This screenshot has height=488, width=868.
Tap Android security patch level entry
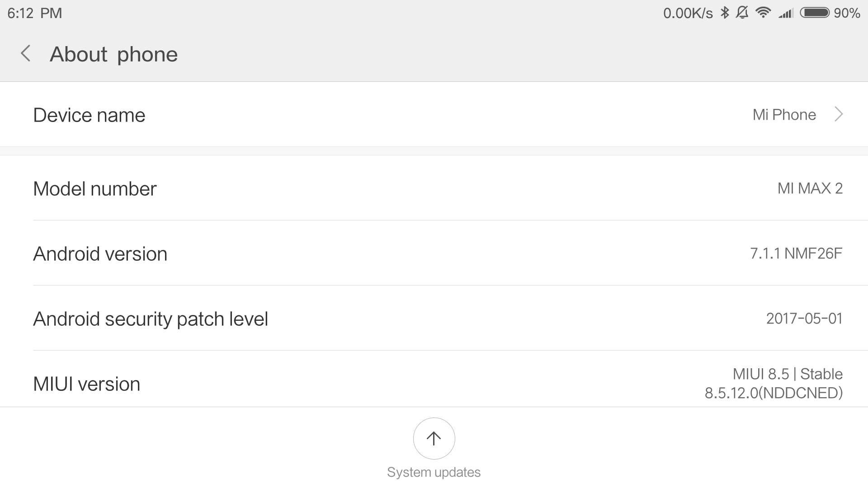pyautogui.click(x=434, y=319)
